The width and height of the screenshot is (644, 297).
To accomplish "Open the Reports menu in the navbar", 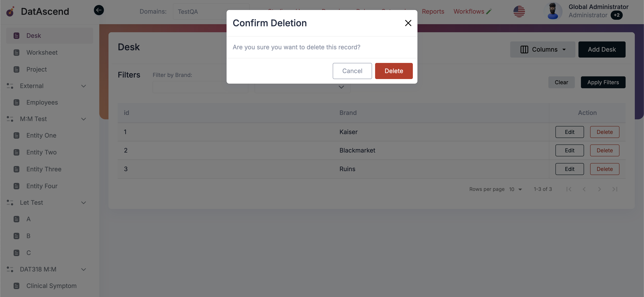I will click(433, 11).
